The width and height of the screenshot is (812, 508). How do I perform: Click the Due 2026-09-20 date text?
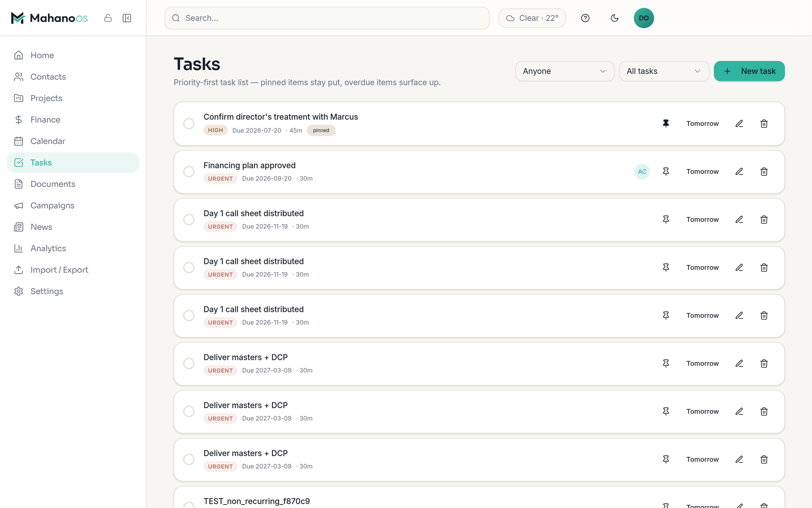pyautogui.click(x=267, y=178)
